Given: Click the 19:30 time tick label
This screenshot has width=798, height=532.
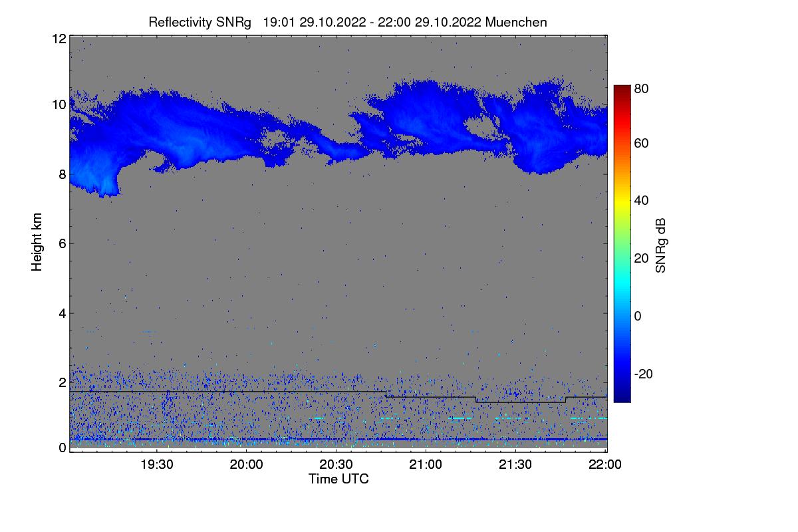Looking at the screenshot, I should (x=157, y=465).
